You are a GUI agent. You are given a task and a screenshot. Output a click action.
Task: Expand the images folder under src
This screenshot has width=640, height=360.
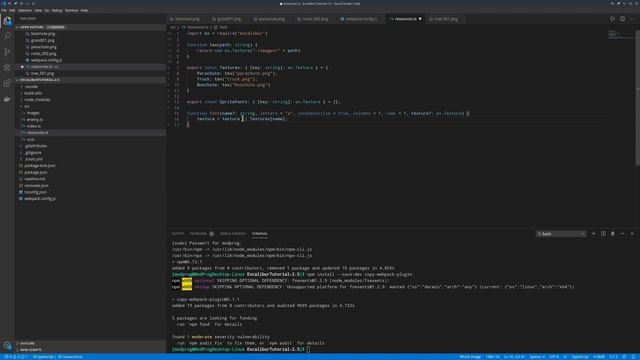(x=33, y=113)
